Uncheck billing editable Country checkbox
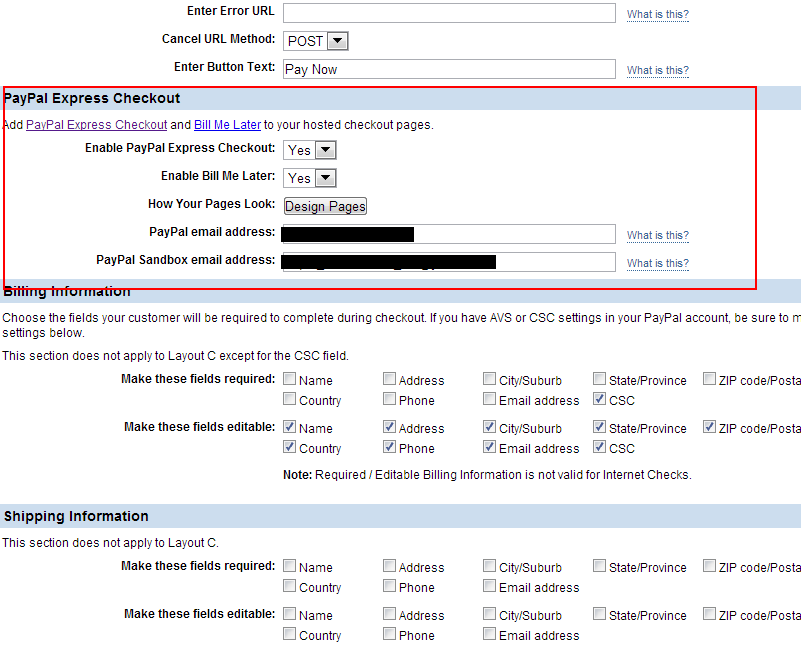Screen dimensions: 801x648 [290, 447]
